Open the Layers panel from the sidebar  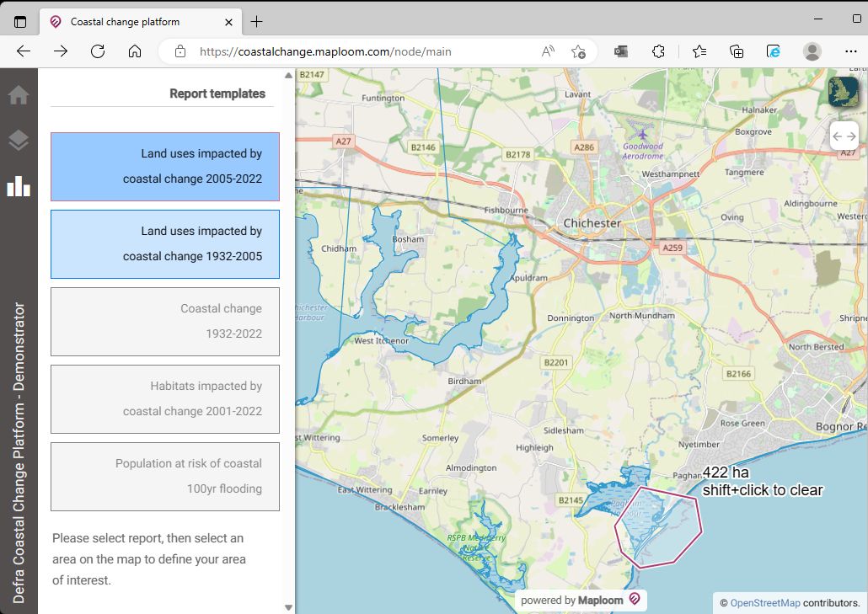(19, 141)
